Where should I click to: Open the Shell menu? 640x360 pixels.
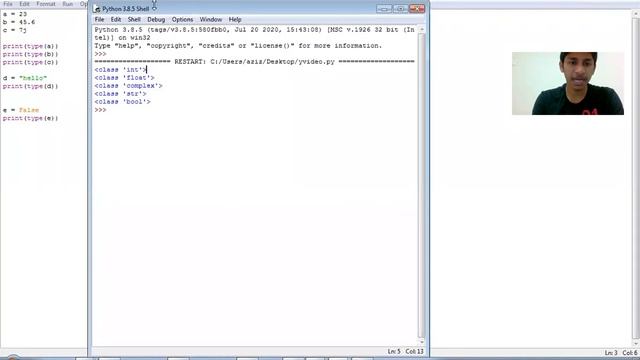click(x=134, y=20)
